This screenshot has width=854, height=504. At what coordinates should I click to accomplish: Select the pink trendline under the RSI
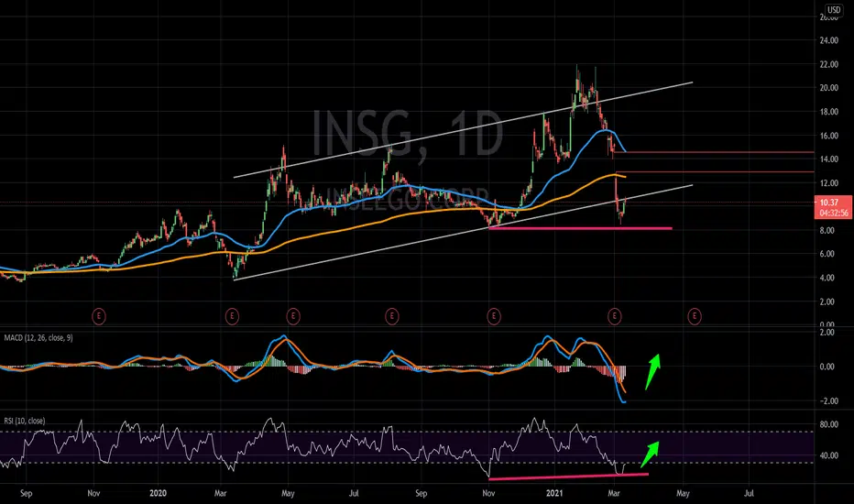click(x=569, y=477)
